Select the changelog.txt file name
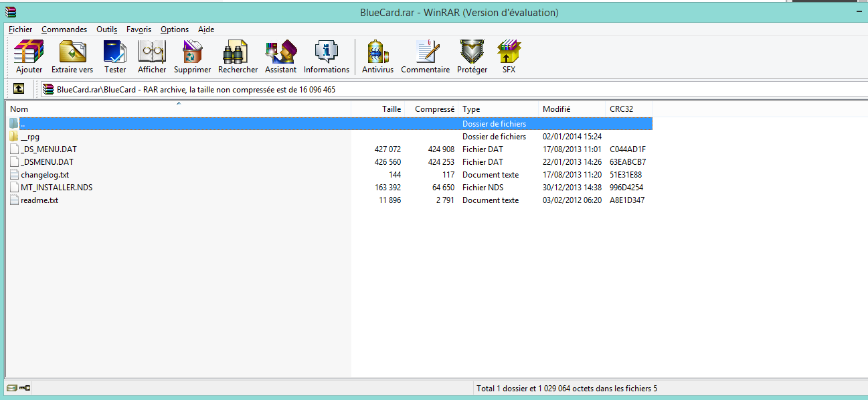The width and height of the screenshot is (868, 400). click(x=45, y=175)
